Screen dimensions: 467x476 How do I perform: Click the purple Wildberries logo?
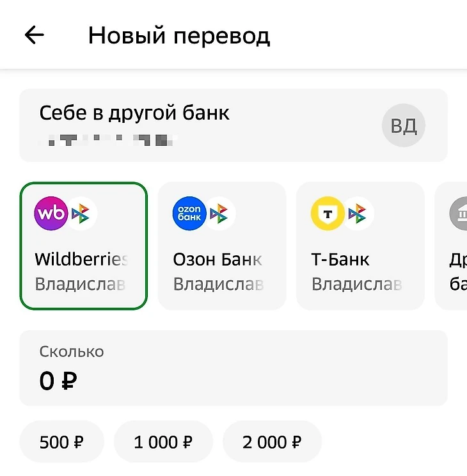(51, 214)
